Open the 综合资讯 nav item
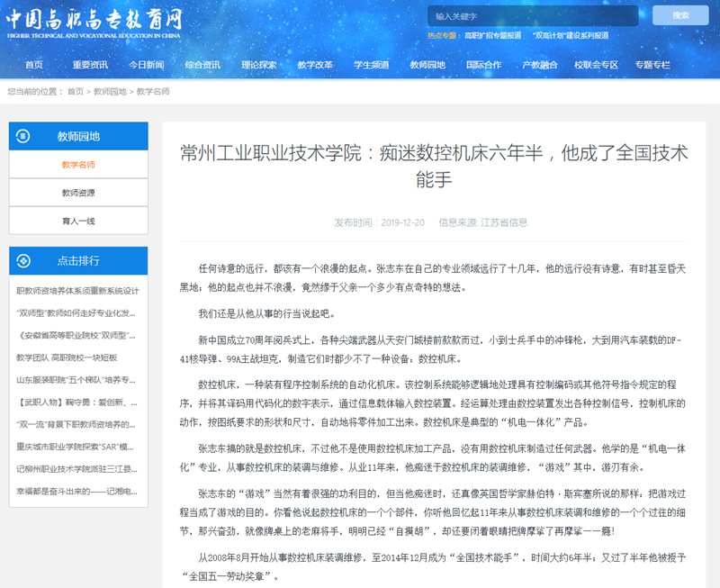 [202, 65]
